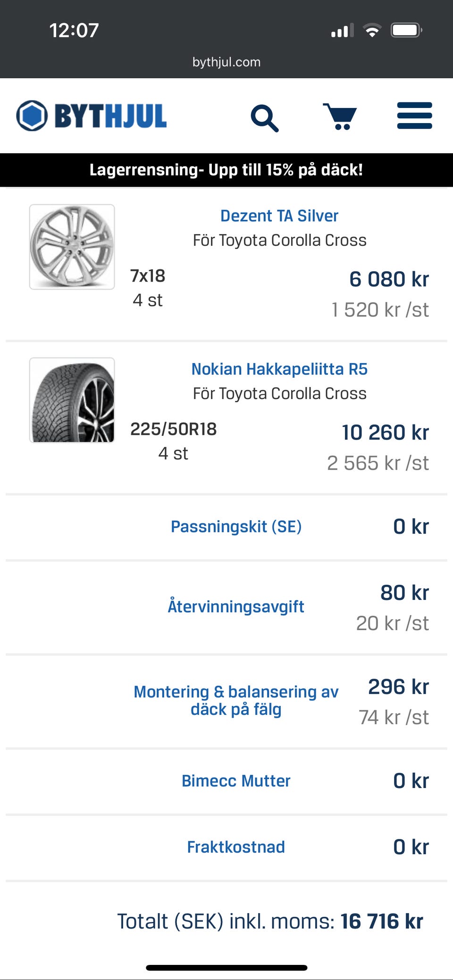Image resolution: width=453 pixels, height=980 pixels.
Task: Open the search magnifier icon
Action: coord(264,118)
